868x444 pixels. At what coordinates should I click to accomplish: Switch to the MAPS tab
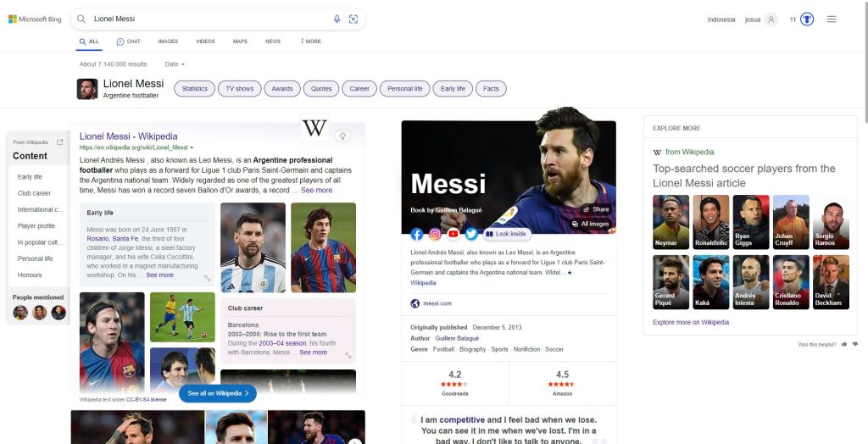pyautogui.click(x=240, y=42)
